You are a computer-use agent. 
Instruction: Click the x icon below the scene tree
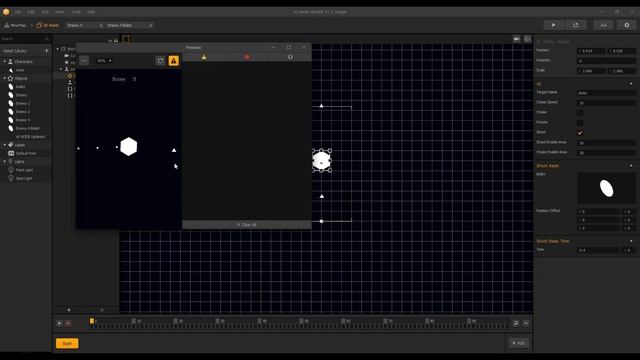click(102, 310)
